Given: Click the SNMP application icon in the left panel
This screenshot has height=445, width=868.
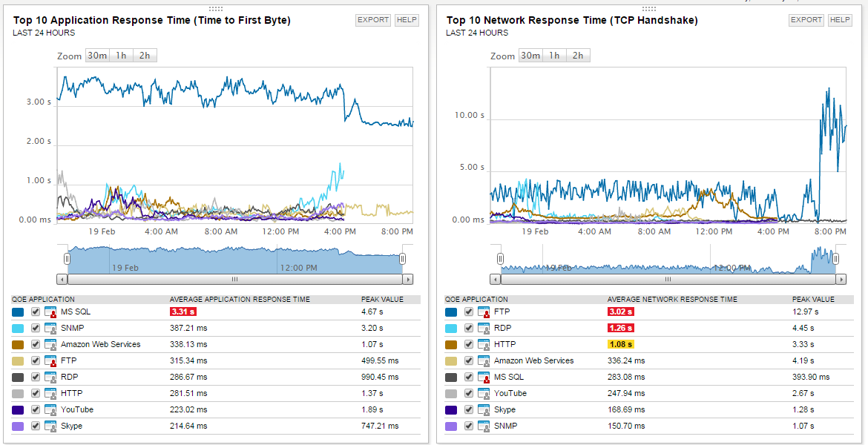Looking at the screenshot, I should pos(50,329).
